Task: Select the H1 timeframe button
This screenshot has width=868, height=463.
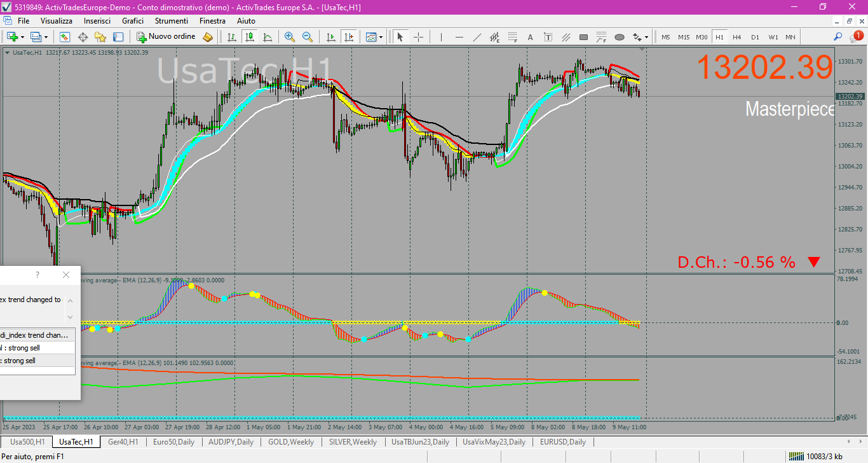Action: pyautogui.click(x=719, y=37)
